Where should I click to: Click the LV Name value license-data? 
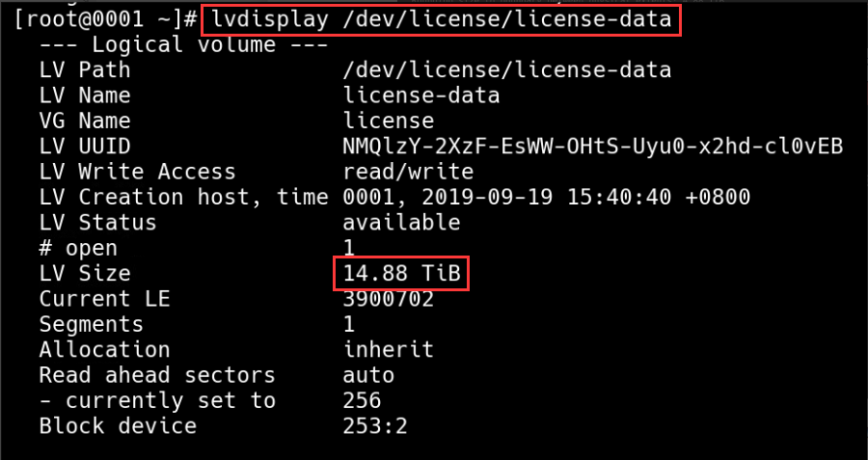[421, 95]
